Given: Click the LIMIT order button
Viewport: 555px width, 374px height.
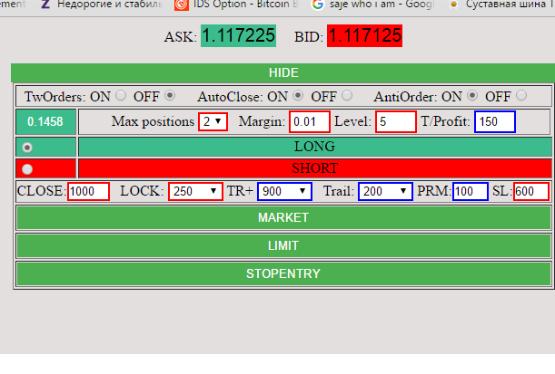Looking at the screenshot, I should (283, 246).
